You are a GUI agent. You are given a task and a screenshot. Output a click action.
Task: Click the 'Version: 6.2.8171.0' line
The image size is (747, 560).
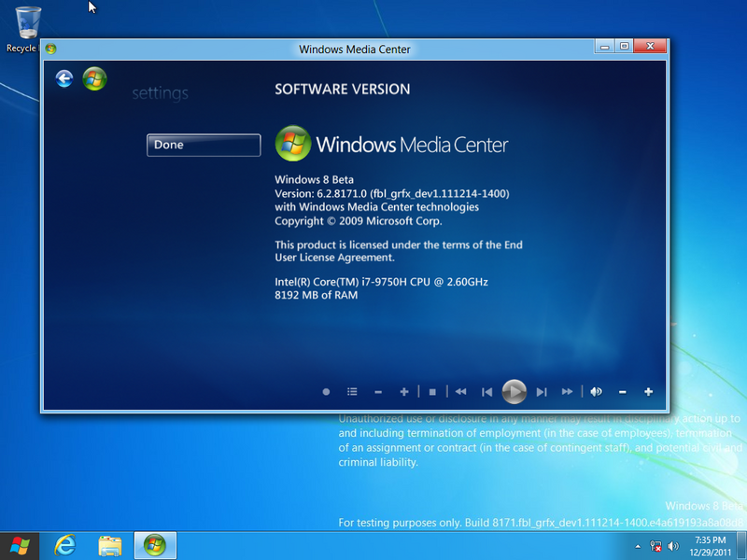(391, 193)
